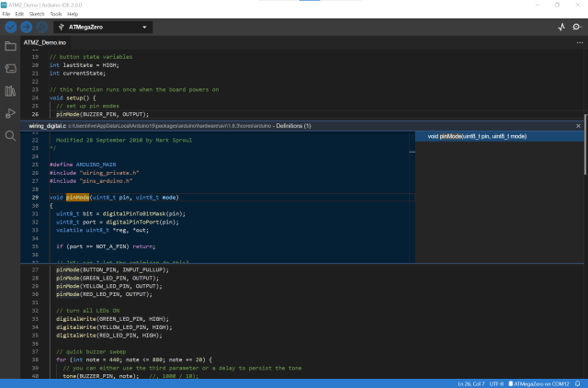The width and height of the screenshot is (588, 388).
Task: Upload the sketch to the board
Action: (27, 28)
